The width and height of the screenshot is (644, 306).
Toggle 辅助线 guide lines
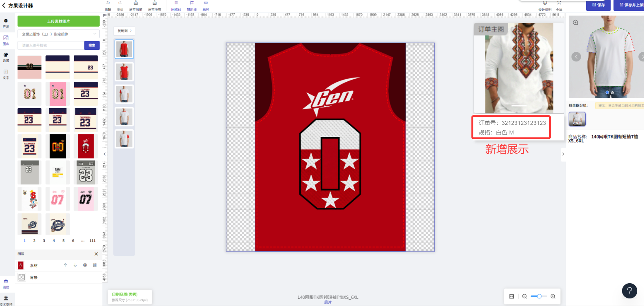coord(192,3)
